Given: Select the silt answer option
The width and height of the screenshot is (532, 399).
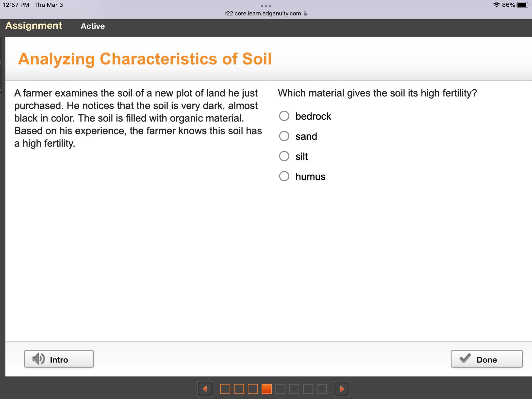Looking at the screenshot, I should (284, 156).
